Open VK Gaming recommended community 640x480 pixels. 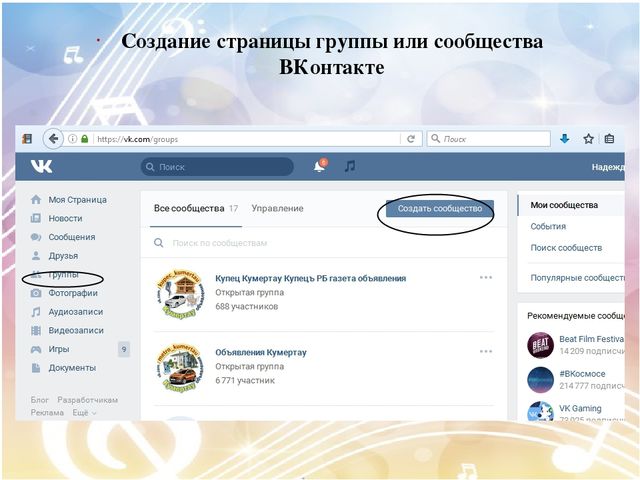tap(580, 408)
